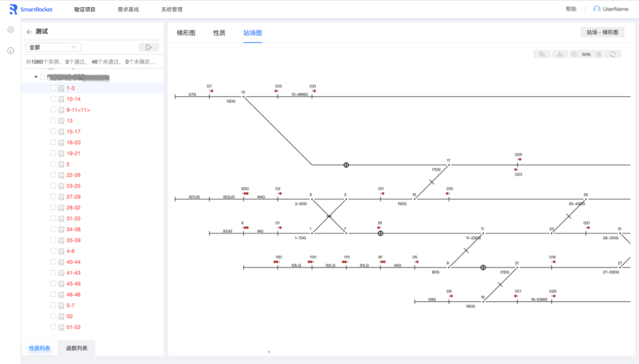Switch to the 函数列表 panel tab

pos(78,349)
